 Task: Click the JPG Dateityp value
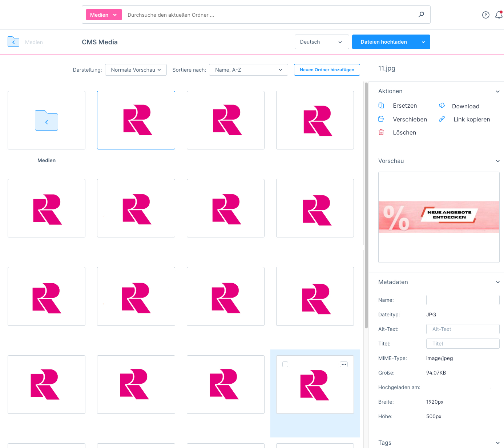(431, 315)
